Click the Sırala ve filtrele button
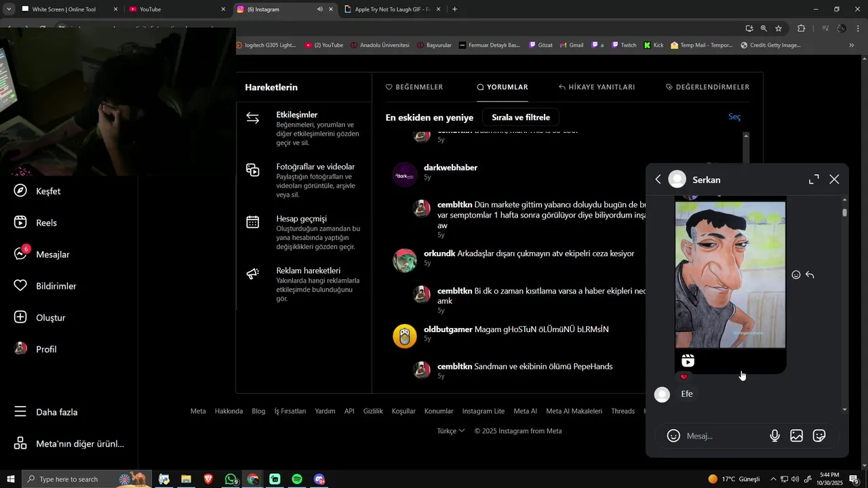Screen dimensions: 868x488 pyautogui.click(x=521, y=117)
